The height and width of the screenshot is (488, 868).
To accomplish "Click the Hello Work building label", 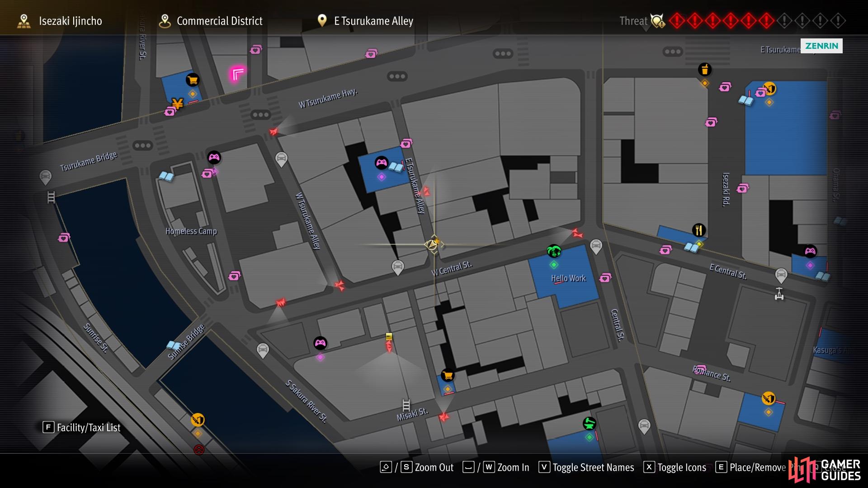I will pos(568,278).
